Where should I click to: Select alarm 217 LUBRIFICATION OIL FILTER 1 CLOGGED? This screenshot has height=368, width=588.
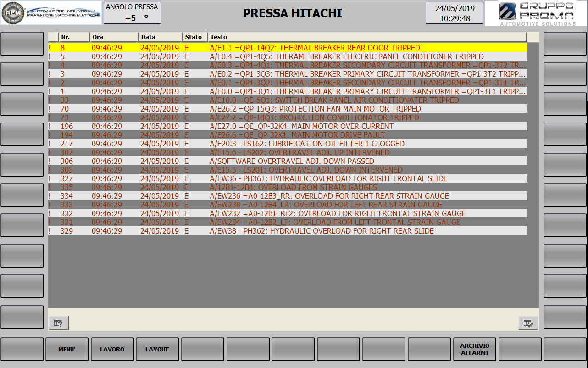click(287, 144)
